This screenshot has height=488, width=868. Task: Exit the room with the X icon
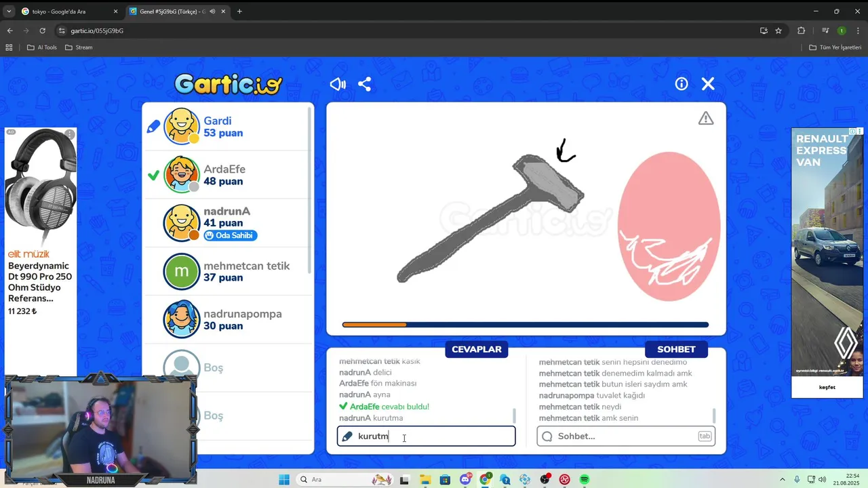[x=708, y=83]
